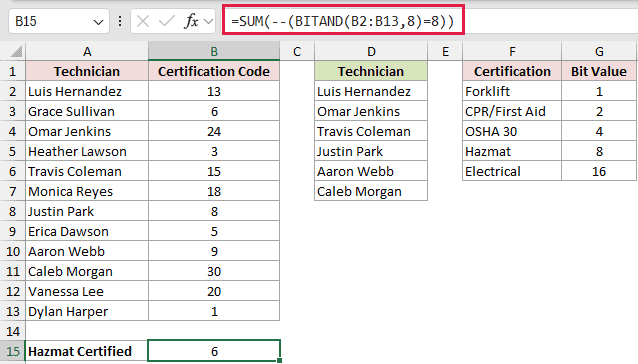Select column A header
Screen dimensions: 638x364
click(x=87, y=52)
